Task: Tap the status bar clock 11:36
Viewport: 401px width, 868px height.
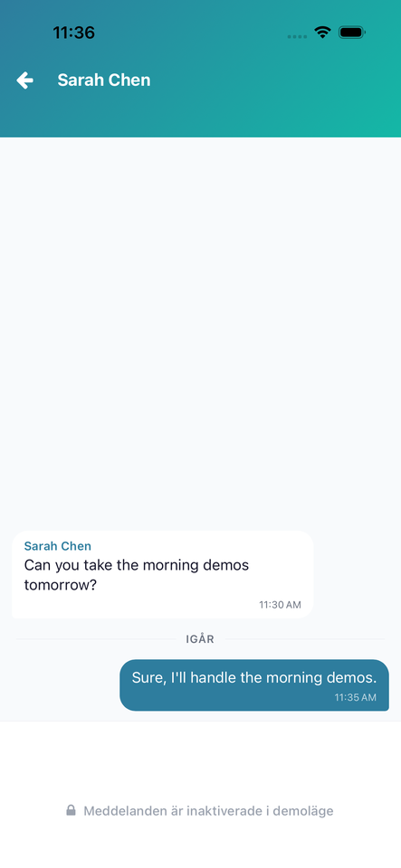Action: (73, 33)
